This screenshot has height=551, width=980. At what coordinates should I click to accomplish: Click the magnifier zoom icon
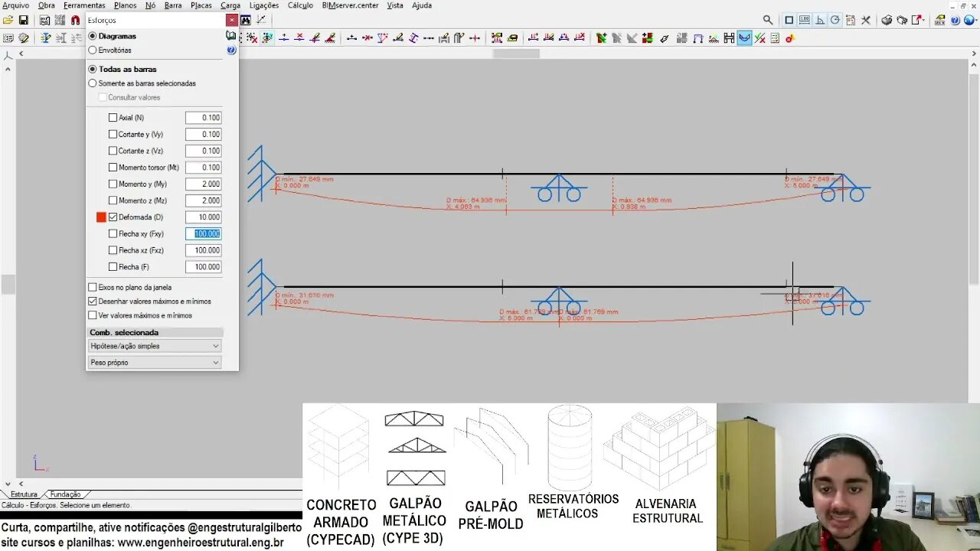[768, 20]
